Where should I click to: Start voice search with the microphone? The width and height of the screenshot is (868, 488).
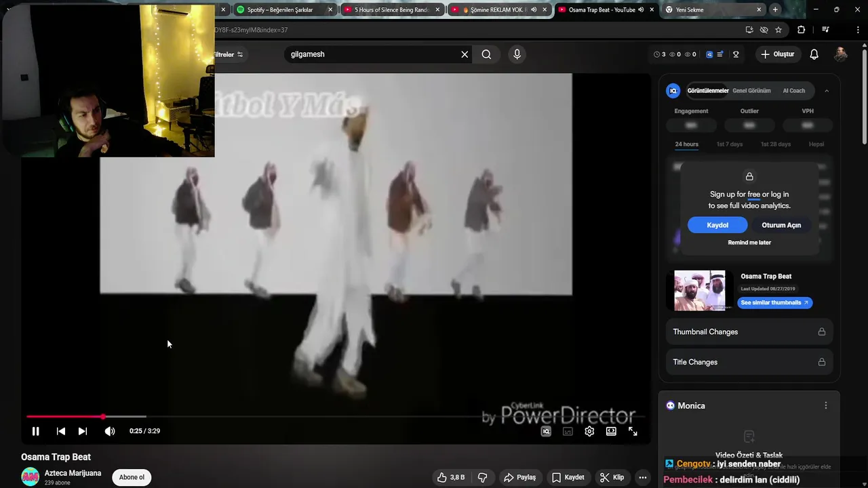(517, 54)
